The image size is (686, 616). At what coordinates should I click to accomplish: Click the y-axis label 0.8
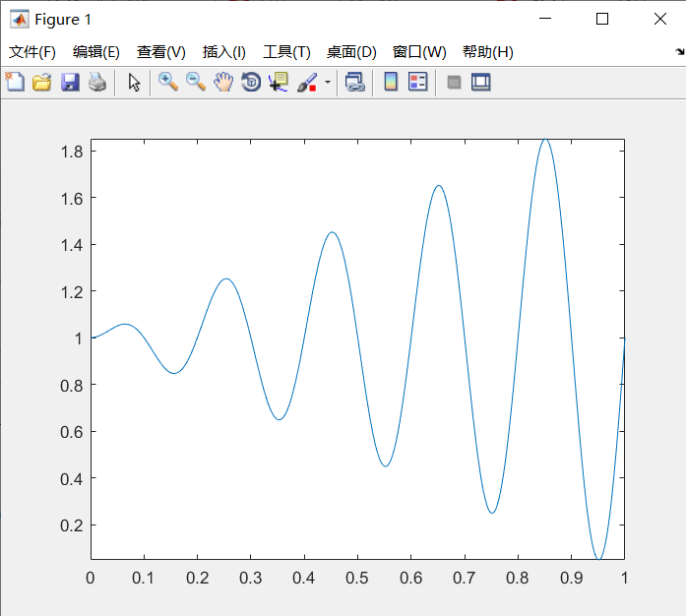pos(72,386)
